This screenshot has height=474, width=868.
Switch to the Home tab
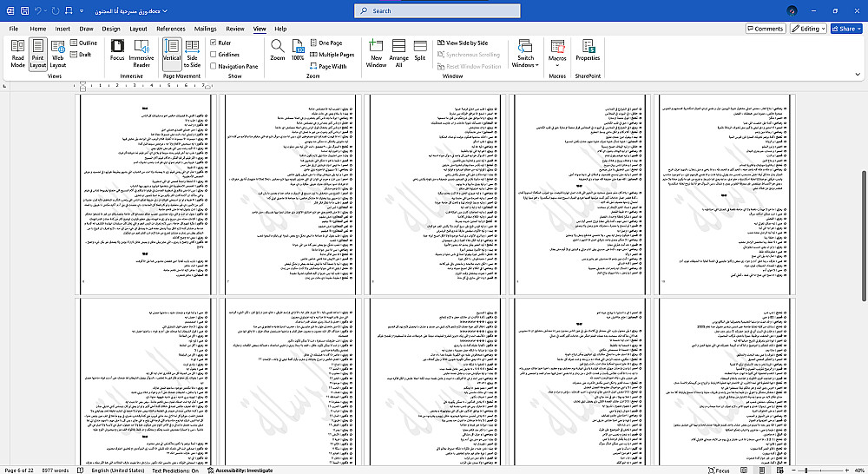coord(38,29)
